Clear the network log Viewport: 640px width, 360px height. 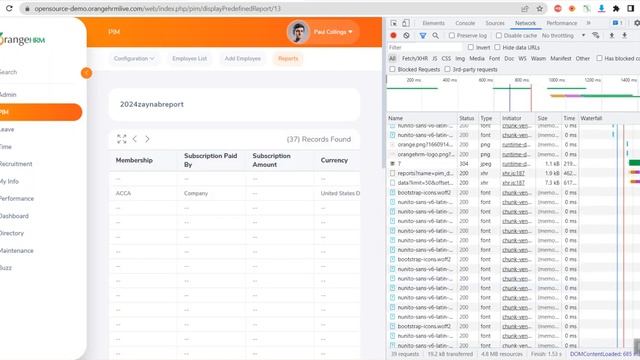pyautogui.click(x=407, y=36)
